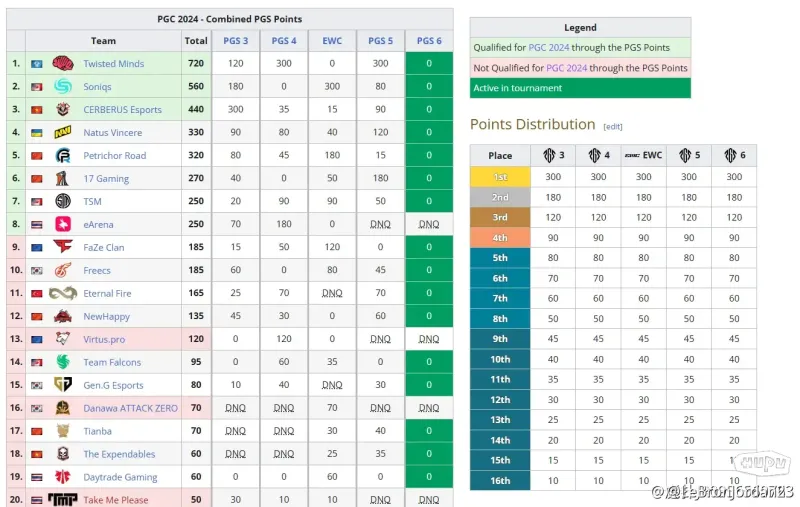Image resolution: width=800 pixels, height=507 pixels.
Task: Open the TSM team link
Action: pyautogui.click(x=92, y=201)
